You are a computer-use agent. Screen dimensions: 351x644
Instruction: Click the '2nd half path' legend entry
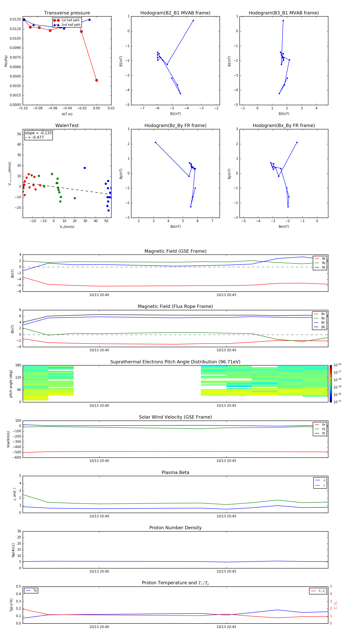[x=67, y=25]
